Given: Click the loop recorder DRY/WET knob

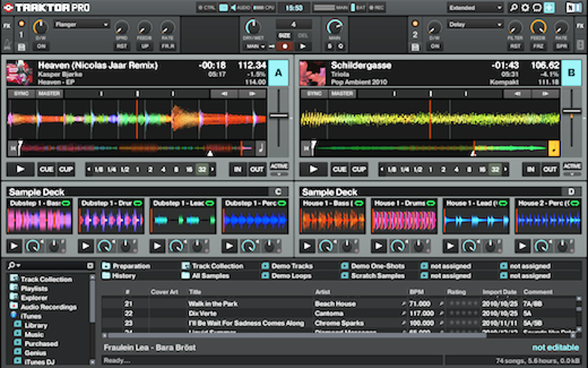Looking at the screenshot, I should (x=252, y=27).
